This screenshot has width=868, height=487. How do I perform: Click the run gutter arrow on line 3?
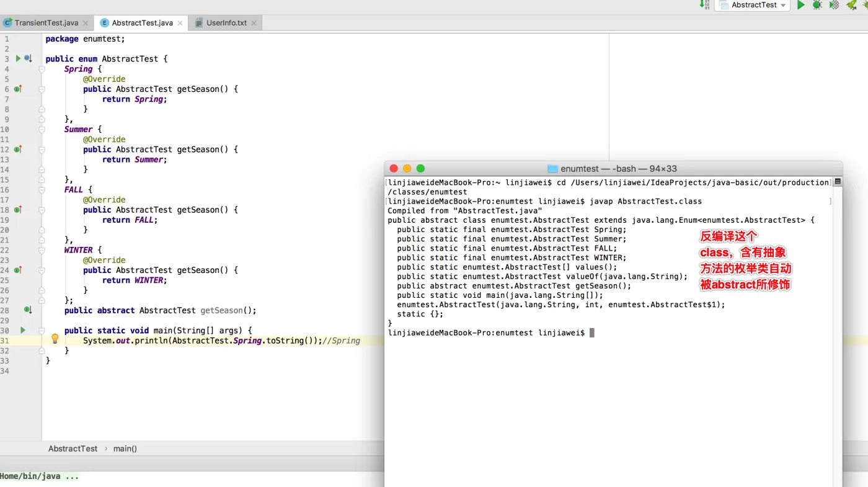click(18, 58)
